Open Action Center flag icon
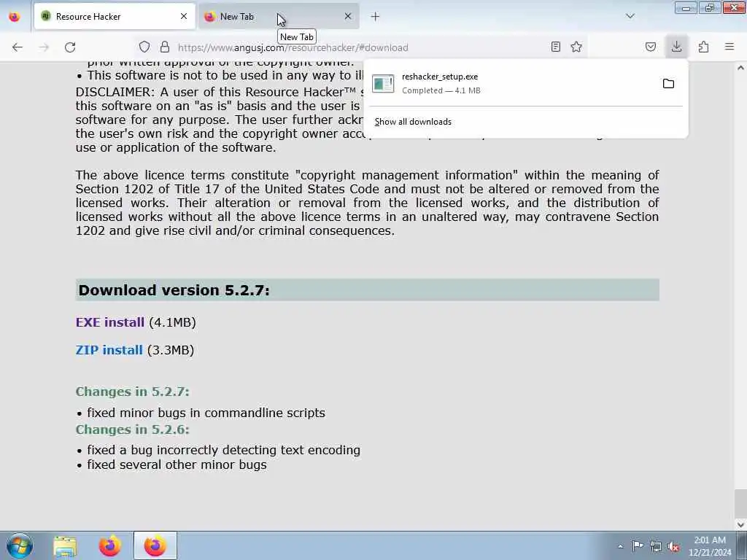747x560 pixels. click(x=638, y=545)
